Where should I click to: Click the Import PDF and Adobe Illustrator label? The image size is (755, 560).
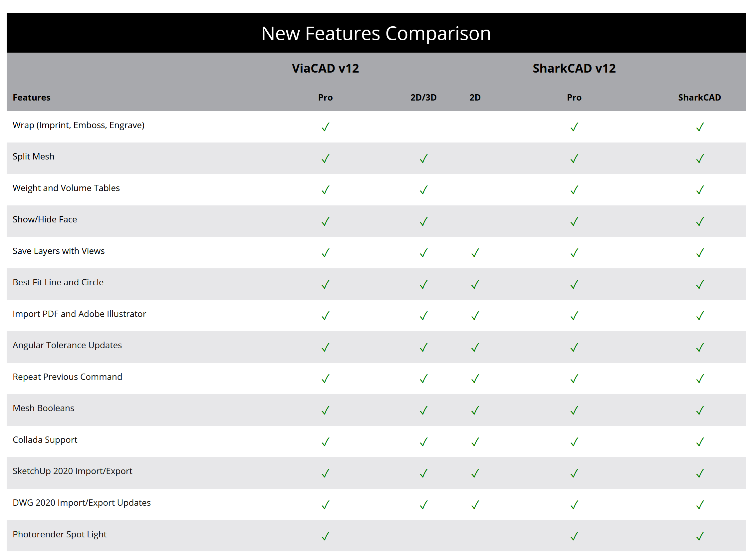click(x=80, y=315)
